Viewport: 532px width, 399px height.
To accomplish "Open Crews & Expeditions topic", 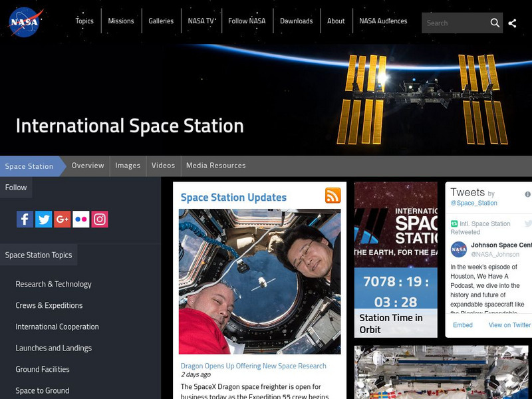I will (x=49, y=305).
